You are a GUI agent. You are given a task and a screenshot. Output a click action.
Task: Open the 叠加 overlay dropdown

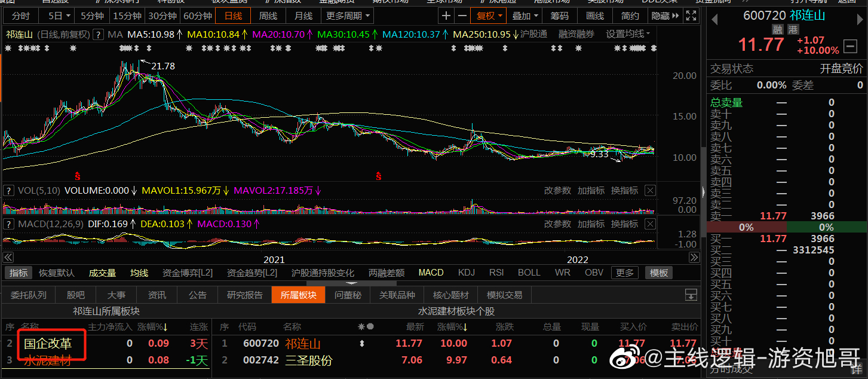coord(525,16)
